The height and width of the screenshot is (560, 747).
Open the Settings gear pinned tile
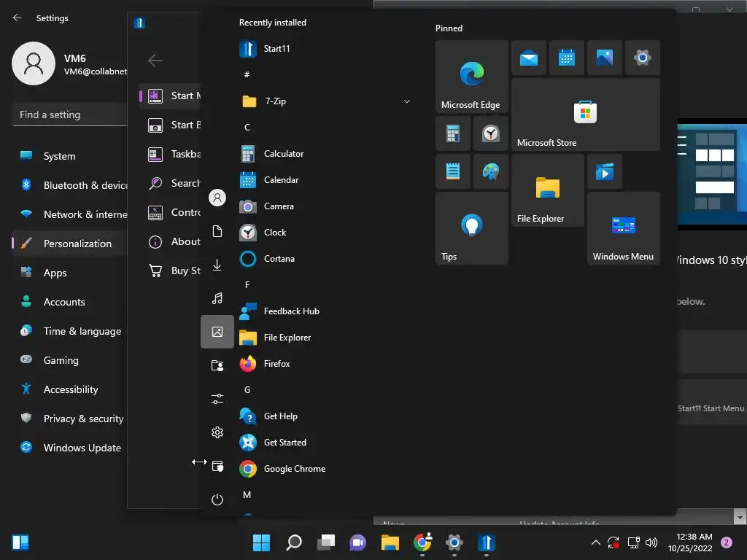(643, 58)
